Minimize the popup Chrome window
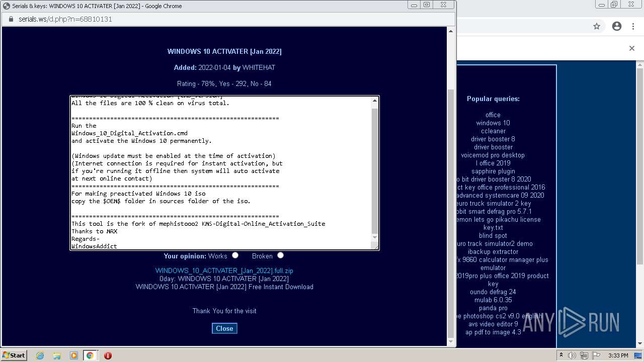The height and width of the screenshot is (362, 644). click(414, 5)
